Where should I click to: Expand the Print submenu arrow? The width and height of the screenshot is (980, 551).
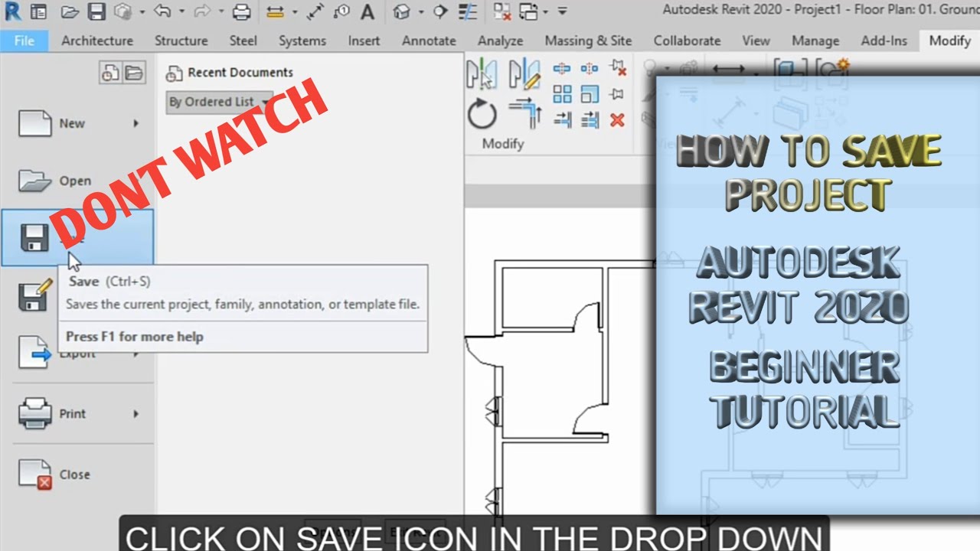click(x=136, y=414)
